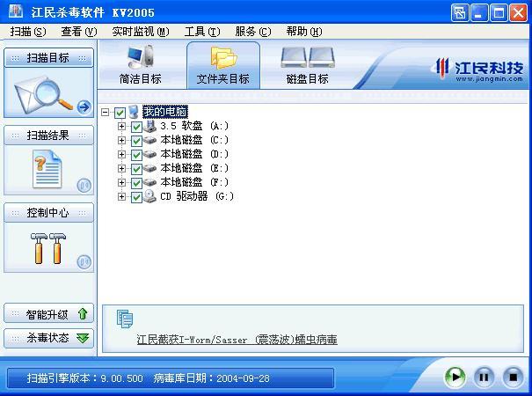Collapse the 我的电脑 tree node

[106, 112]
